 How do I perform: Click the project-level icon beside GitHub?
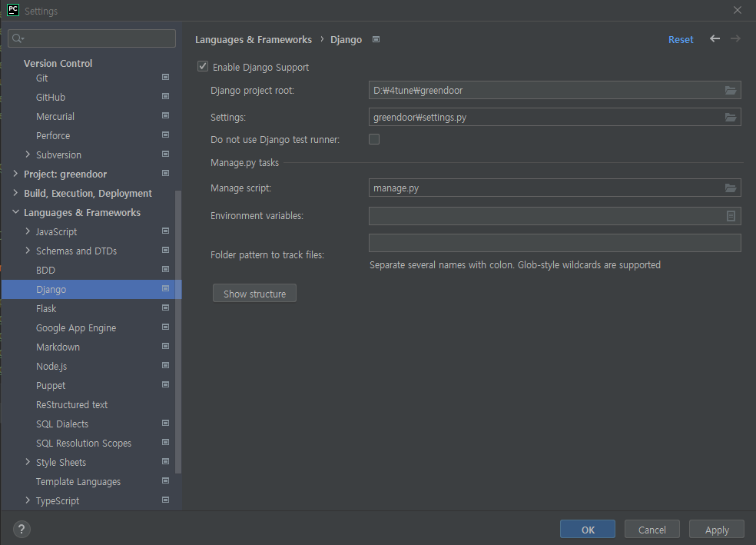165,96
